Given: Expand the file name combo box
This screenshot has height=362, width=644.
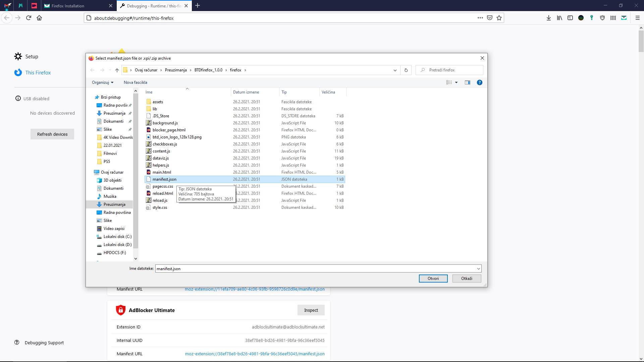Looking at the screenshot, I should (x=478, y=269).
